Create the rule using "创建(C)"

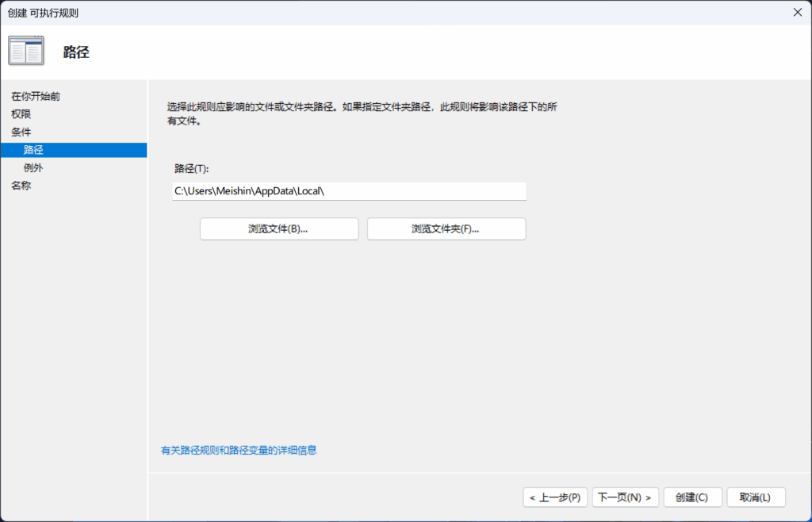click(x=691, y=497)
